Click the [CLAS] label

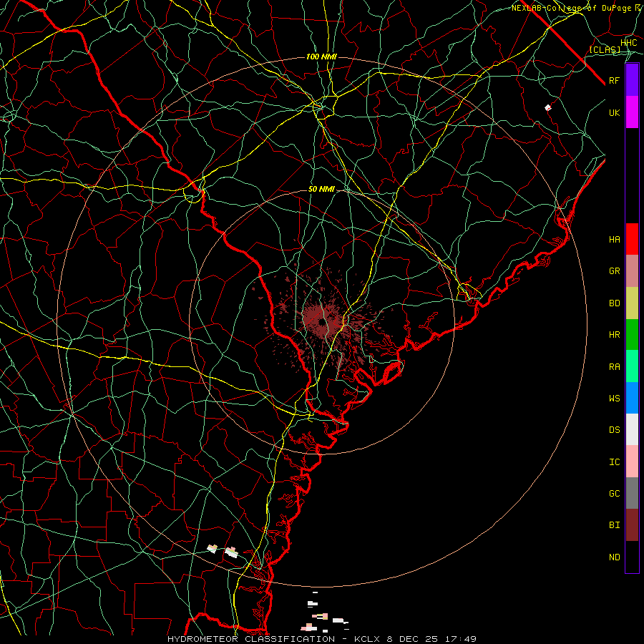tap(605, 49)
